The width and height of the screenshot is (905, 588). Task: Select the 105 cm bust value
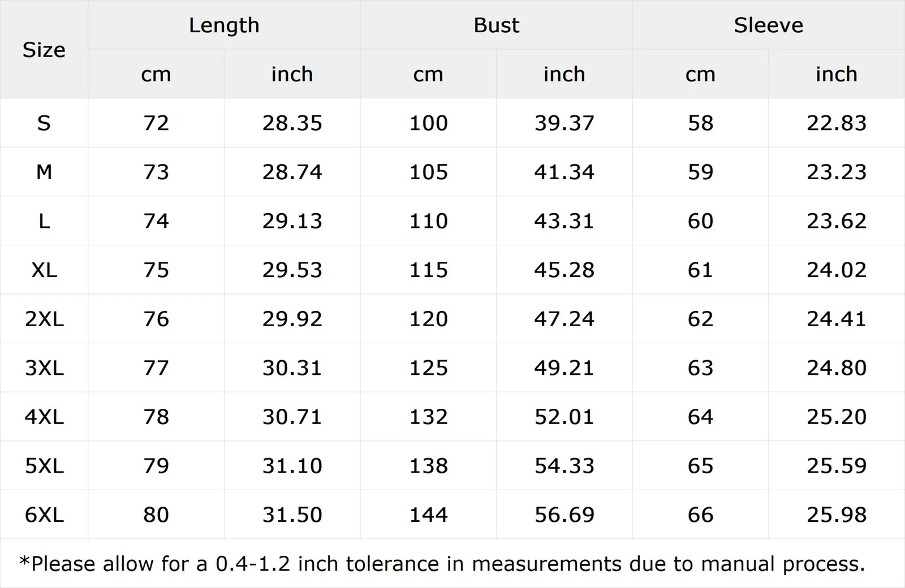tap(428, 172)
